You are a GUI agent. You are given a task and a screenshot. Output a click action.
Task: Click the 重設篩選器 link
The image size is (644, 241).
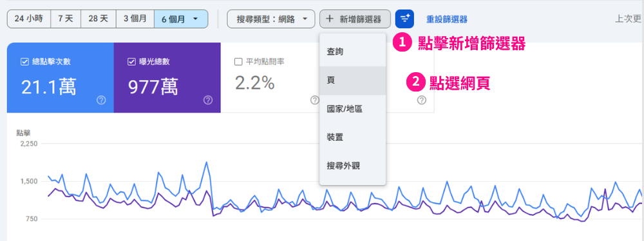tap(446, 19)
